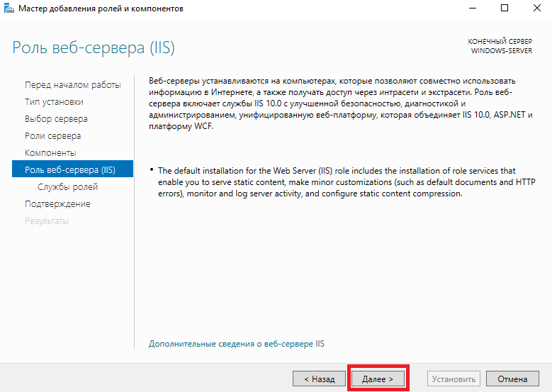This screenshot has height=392, width=552.
Task: Select the highlighted Роль веб-сервера (IIS) step
Action: tap(72, 169)
